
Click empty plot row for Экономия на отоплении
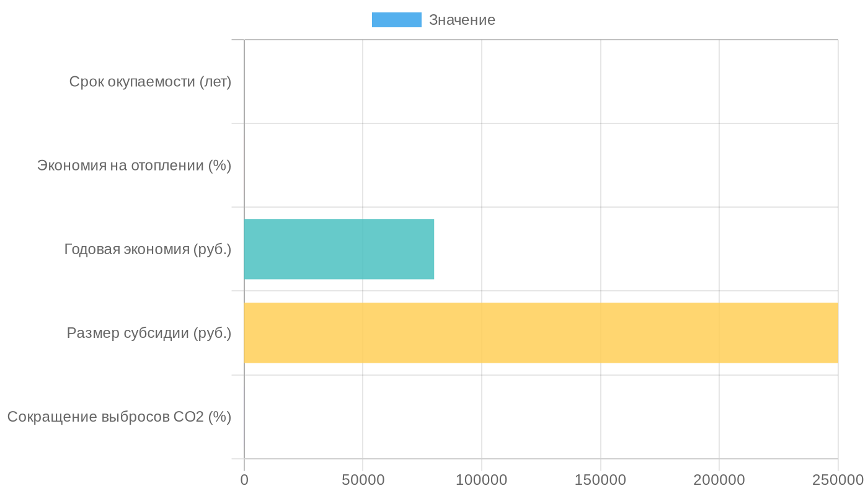[541, 166]
